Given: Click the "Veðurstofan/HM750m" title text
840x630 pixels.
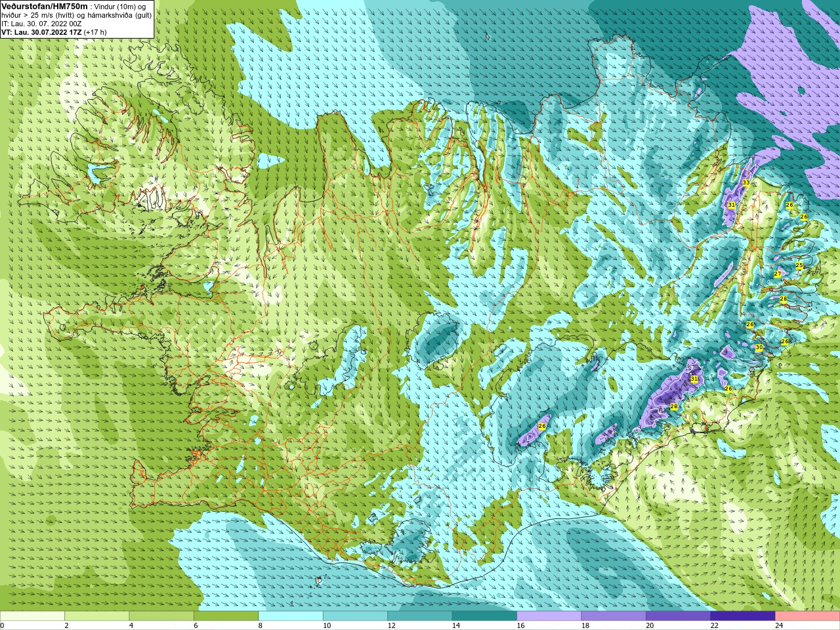Looking at the screenshot, I should (x=45, y=6).
